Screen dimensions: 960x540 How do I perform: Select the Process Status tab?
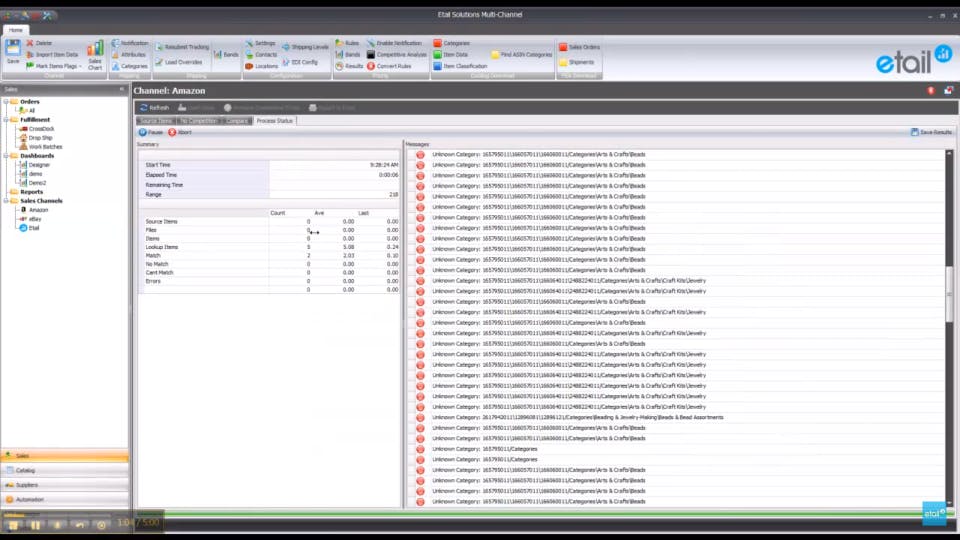click(274, 121)
